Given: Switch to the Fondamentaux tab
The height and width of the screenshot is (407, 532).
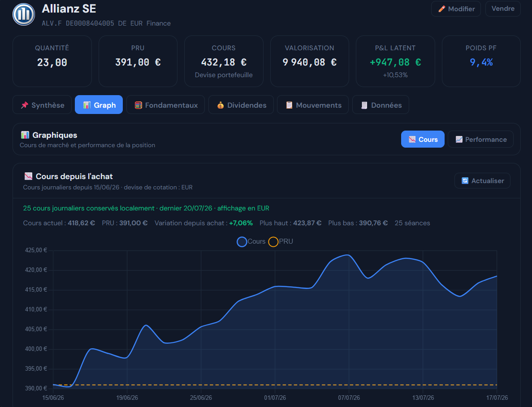Looking at the screenshot, I should coord(165,105).
